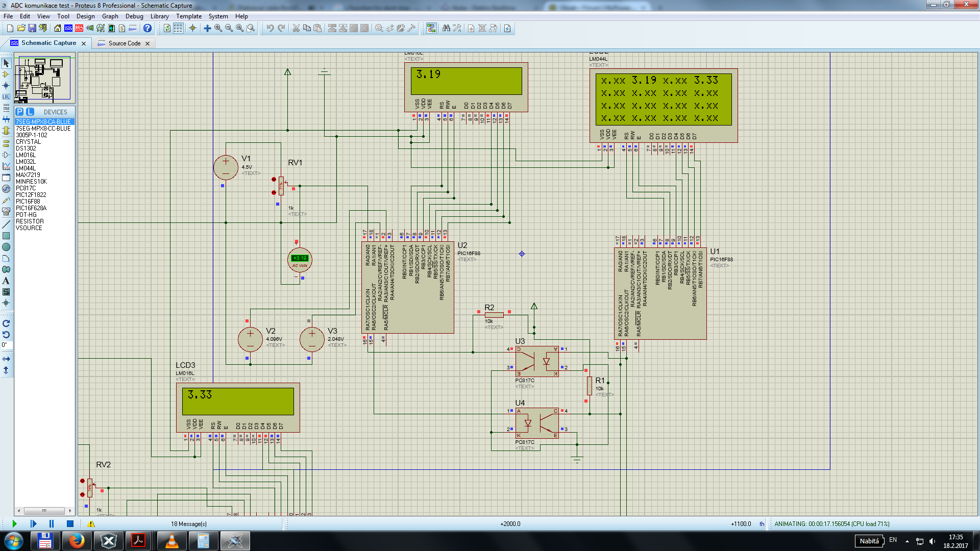The width and height of the screenshot is (980, 551).
Task: Stop the simulation
Action: click(x=70, y=523)
